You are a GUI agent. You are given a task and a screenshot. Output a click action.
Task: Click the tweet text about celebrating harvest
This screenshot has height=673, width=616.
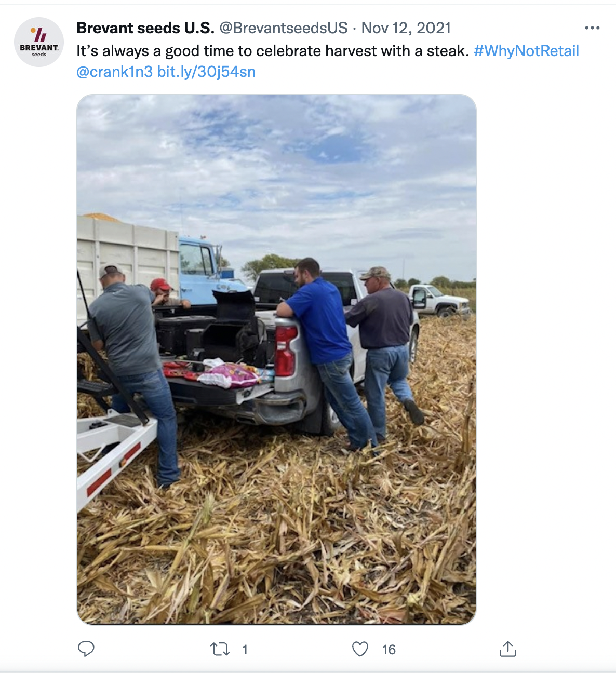[x=273, y=51]
